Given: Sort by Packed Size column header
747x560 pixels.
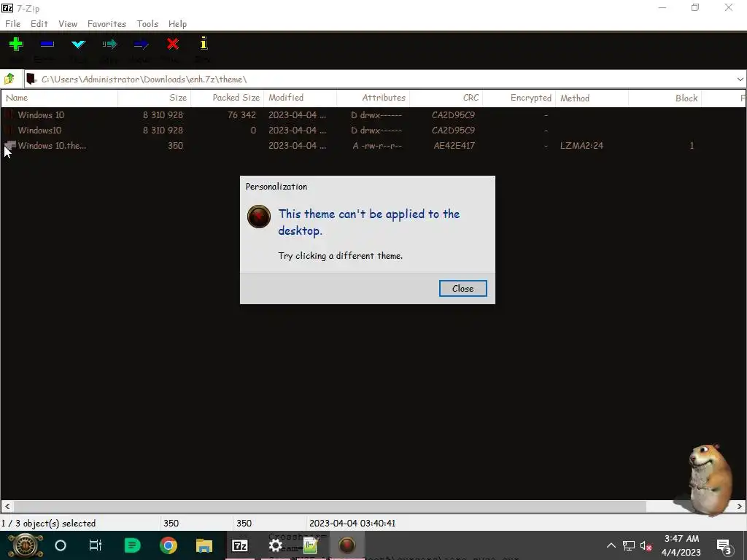Looking at the screenshot, I should coord(228,98).
